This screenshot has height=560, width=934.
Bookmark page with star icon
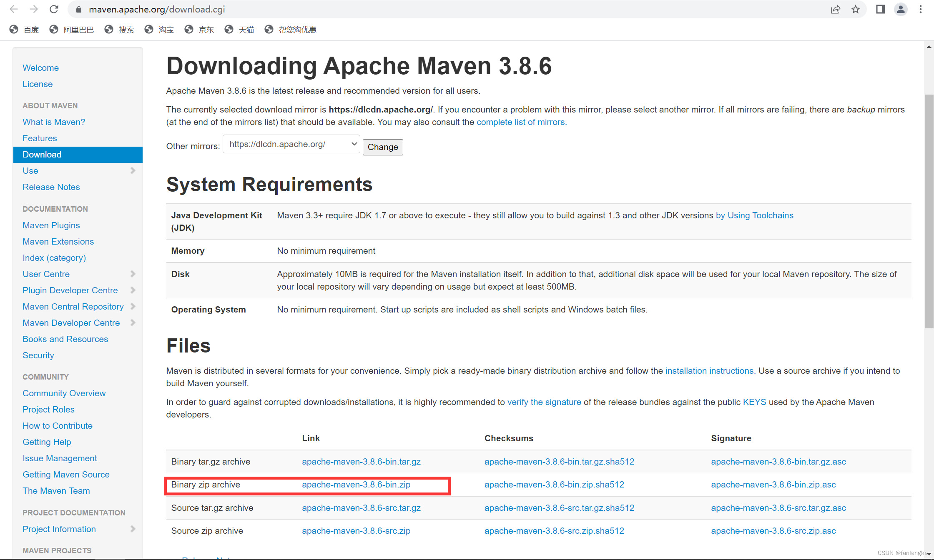pos(856,9)
